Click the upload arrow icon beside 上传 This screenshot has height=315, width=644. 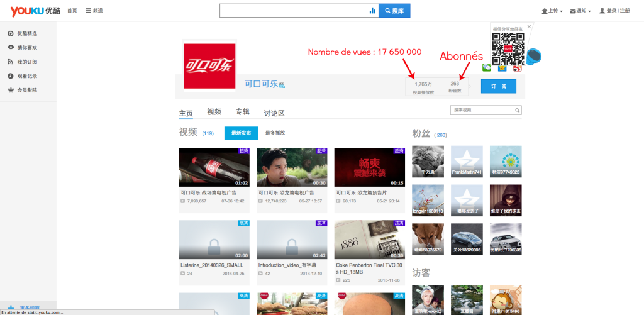pyautogui.click(x=545, y=11)
